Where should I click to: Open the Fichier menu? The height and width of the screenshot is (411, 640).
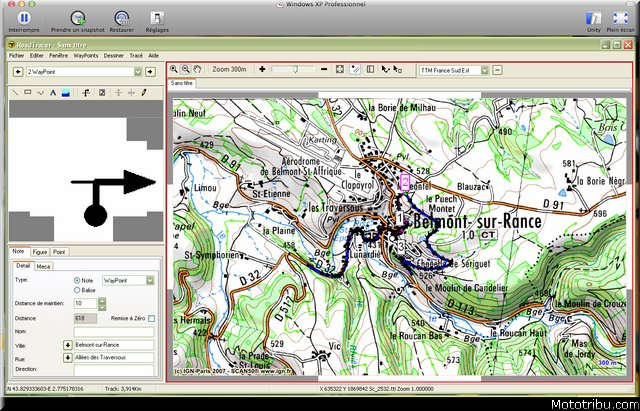17,56
